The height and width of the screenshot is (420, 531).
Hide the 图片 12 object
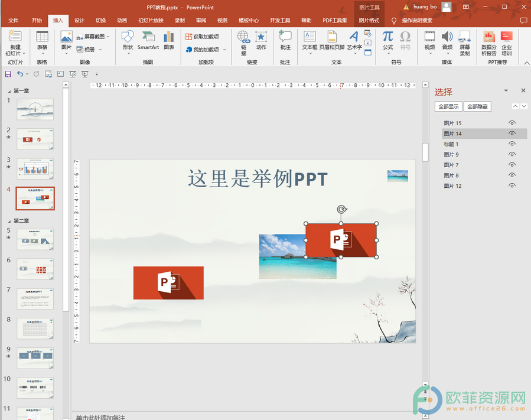click(512, 186)
